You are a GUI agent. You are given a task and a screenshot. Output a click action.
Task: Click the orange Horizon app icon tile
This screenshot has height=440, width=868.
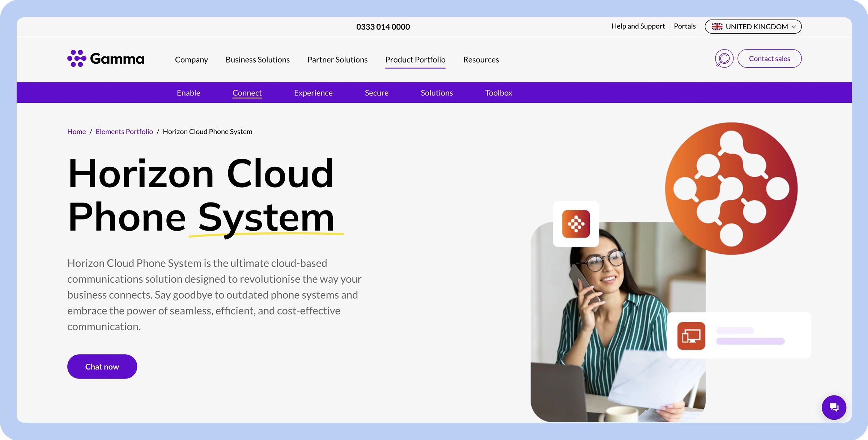pos(576,224)
